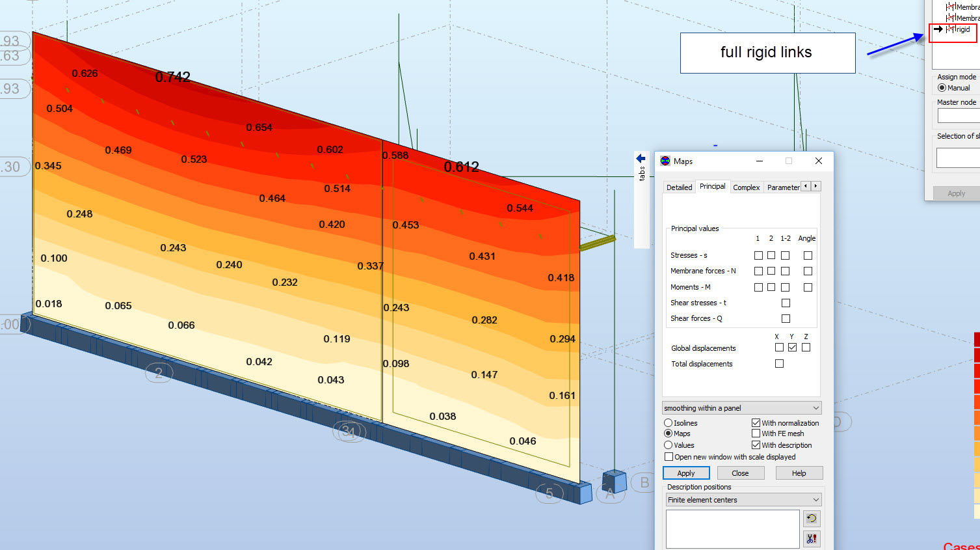Click the scissors cut icon in Maps dialog
Viewport: 980px width, 550px height.
point(811,538)
